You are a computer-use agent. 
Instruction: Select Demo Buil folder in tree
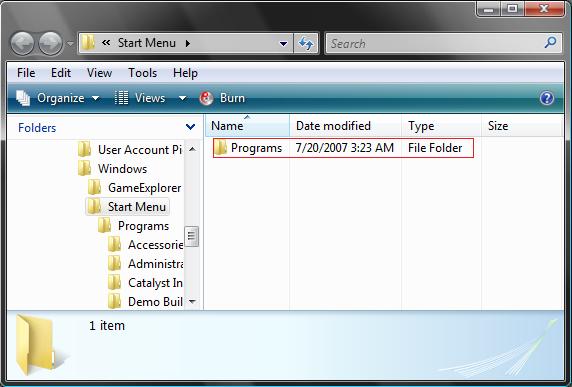tap(145, 302)
